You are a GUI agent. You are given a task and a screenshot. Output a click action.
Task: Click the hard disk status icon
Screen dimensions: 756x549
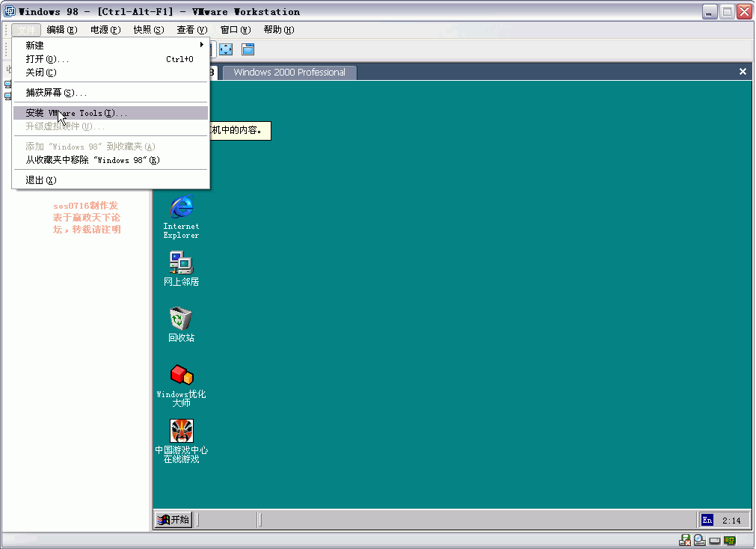[x=715, y=540]
